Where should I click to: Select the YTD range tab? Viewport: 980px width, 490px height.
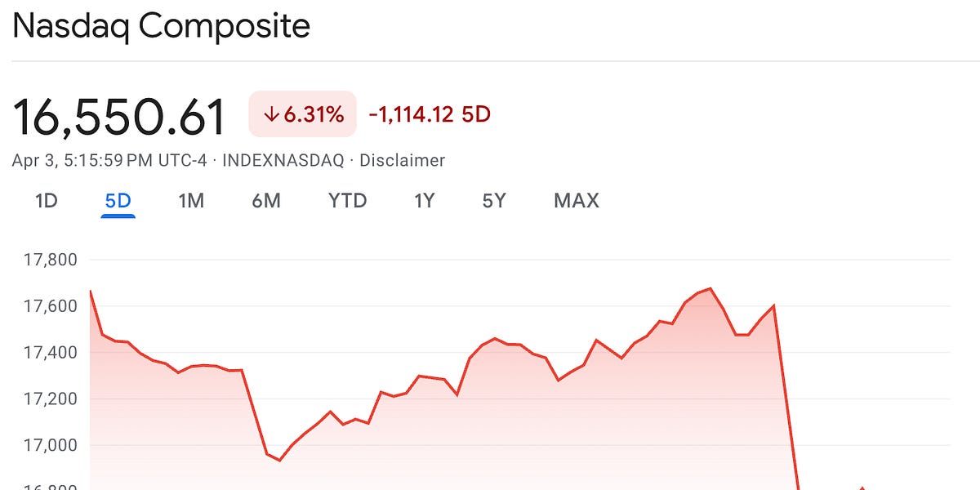[x=348, y=201]
